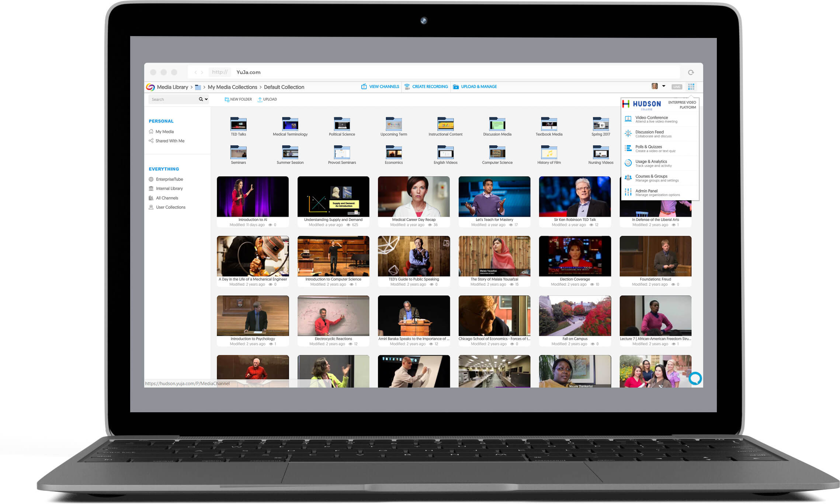Click NEW FOLDER to create a folder
This screenshot has height=504, width=840.
(x=238, y=99)
